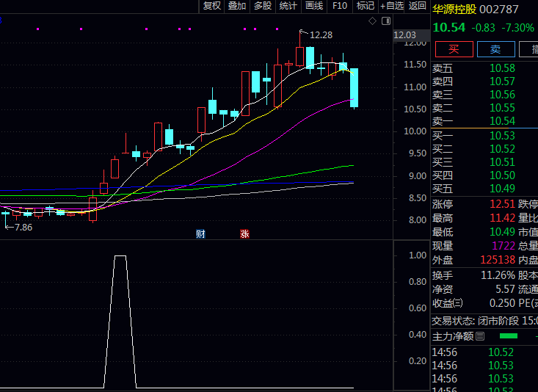Click the red 涨 event marker
The height and width of the screenshot is (392, 538).
(x=244, y=234)
